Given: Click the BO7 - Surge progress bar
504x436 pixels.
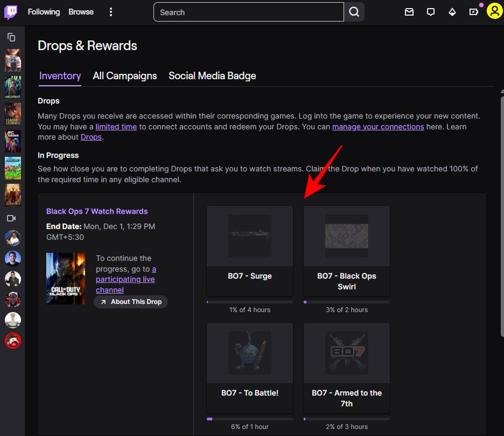Looking at the screenshot, I should 250,302.
